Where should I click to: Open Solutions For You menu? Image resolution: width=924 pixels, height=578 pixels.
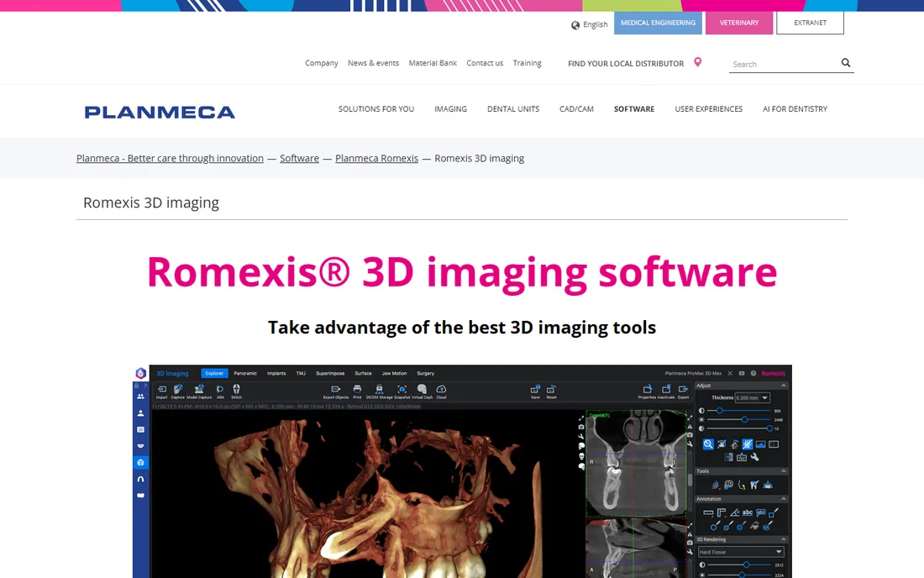click(376, 109)
